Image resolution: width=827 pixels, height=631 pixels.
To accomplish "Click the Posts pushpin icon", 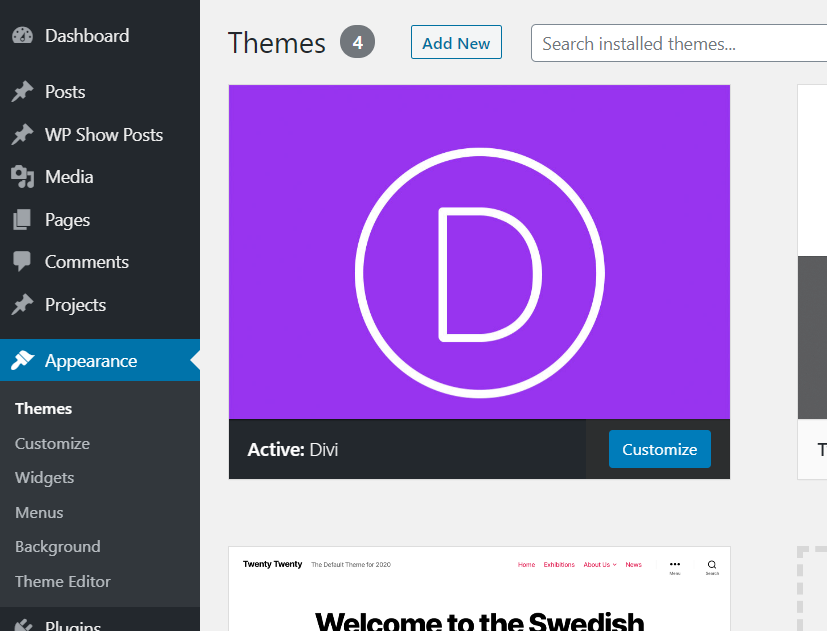I will (22, 92).
